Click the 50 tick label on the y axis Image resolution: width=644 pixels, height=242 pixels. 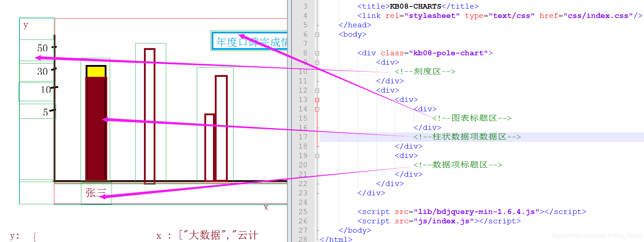(x=42, y=48)
